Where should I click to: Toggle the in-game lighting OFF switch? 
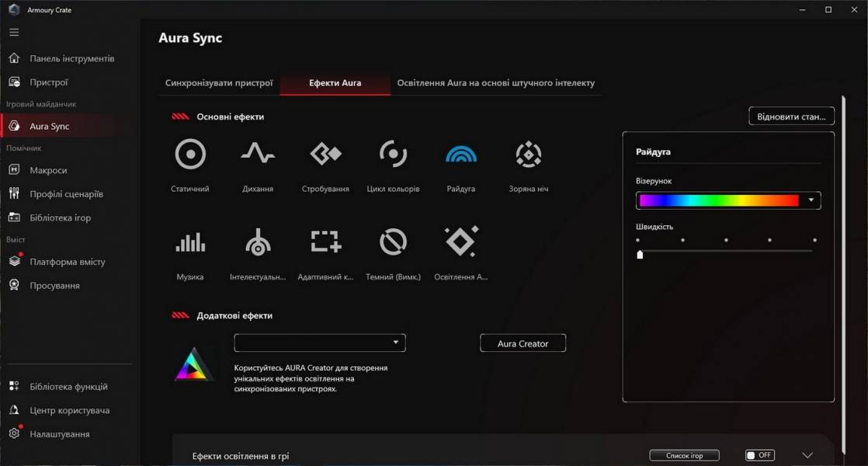point(759,455)
